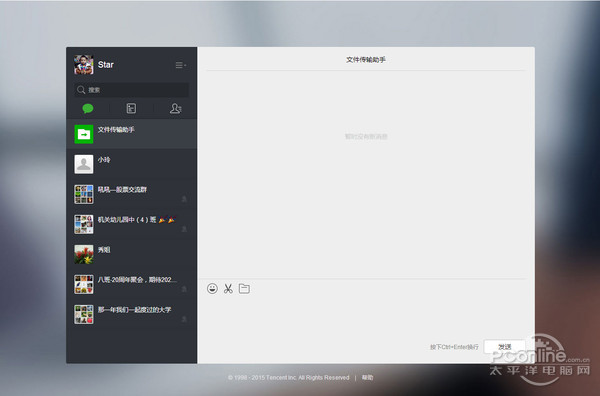Switch to the reading articles tab
The height and width of the screenshot is (396, 600).
tap(131, 109)
